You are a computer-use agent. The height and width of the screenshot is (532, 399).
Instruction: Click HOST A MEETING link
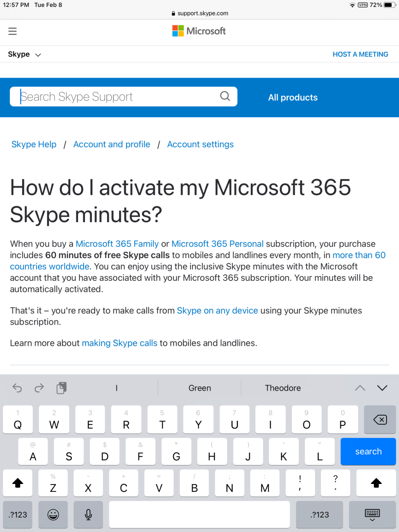click(x=360, y=54)
